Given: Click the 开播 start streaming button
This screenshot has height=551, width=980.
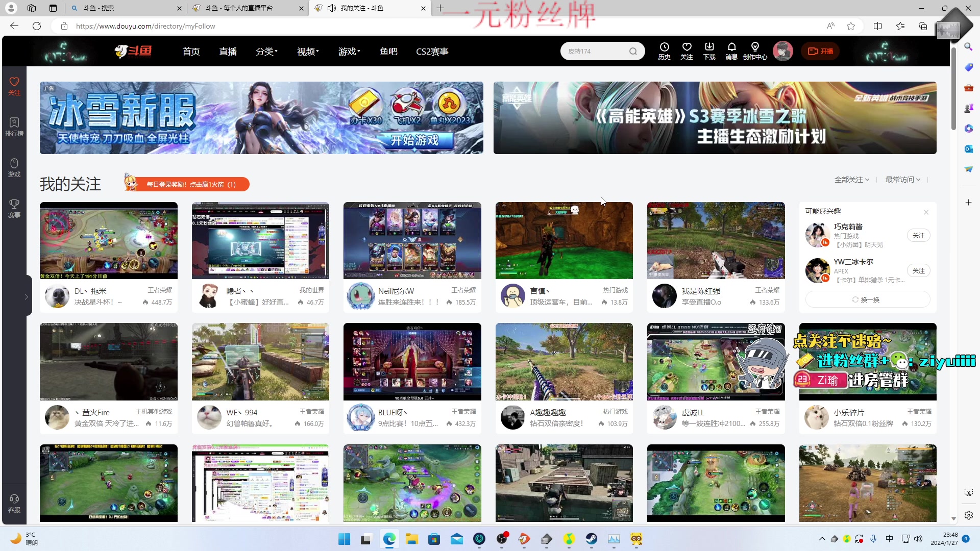Looking at the screenshot, I should 820,51.
